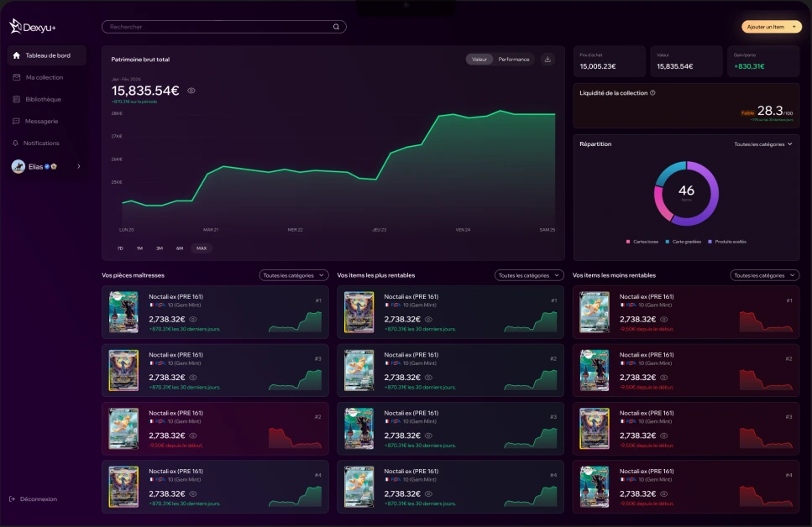Open category dropdown for Vos items les plus rentables
Viewport: 812px width, 527px height.
click(x=529, y=275)
